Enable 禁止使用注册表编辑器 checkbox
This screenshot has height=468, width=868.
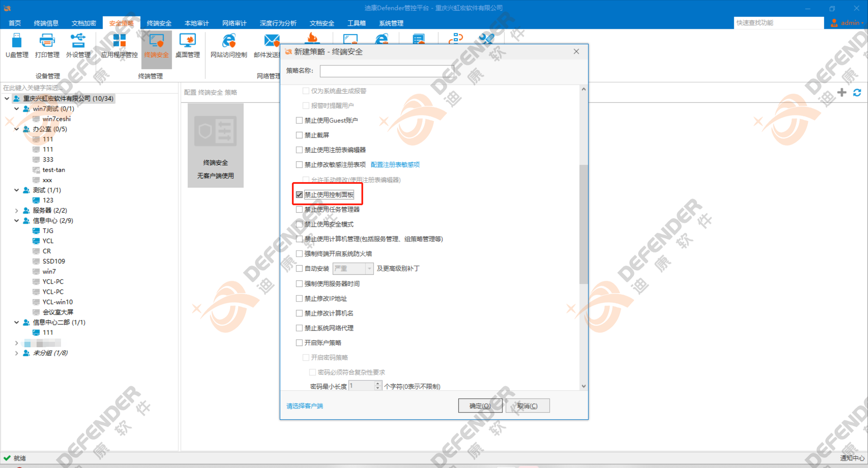click(299, 150)
